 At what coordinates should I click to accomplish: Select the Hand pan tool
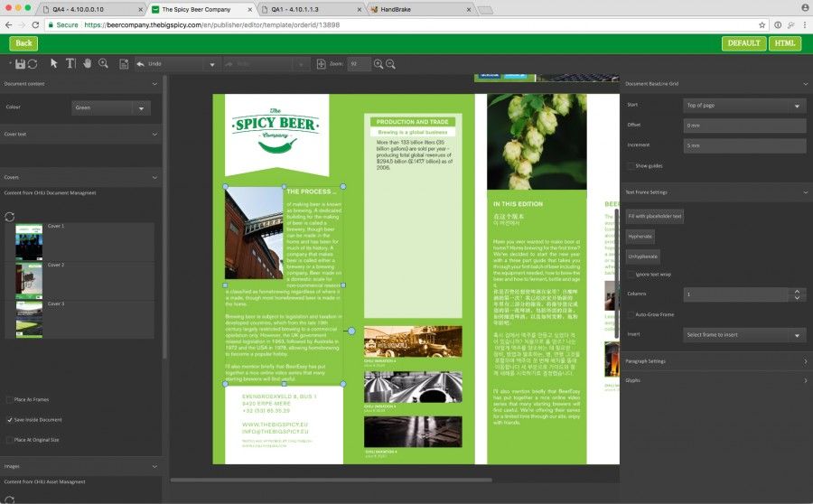tap(88, 63)
